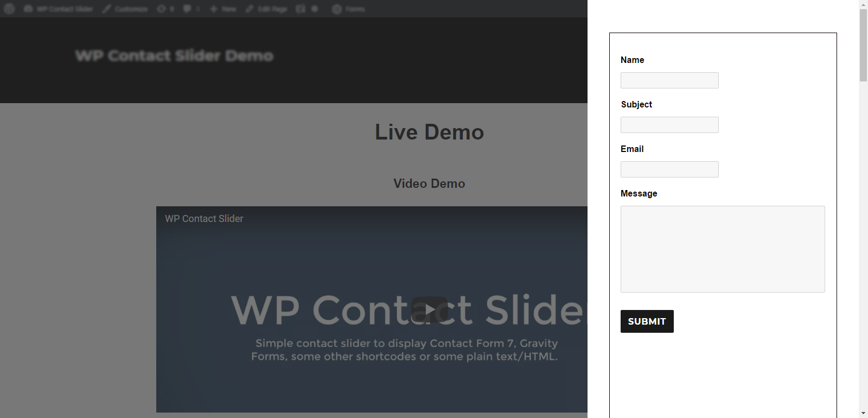Open the New content menu in admin bar
Image resolution: width=868 pixels, height=418 pixels.
coord(223,9)
